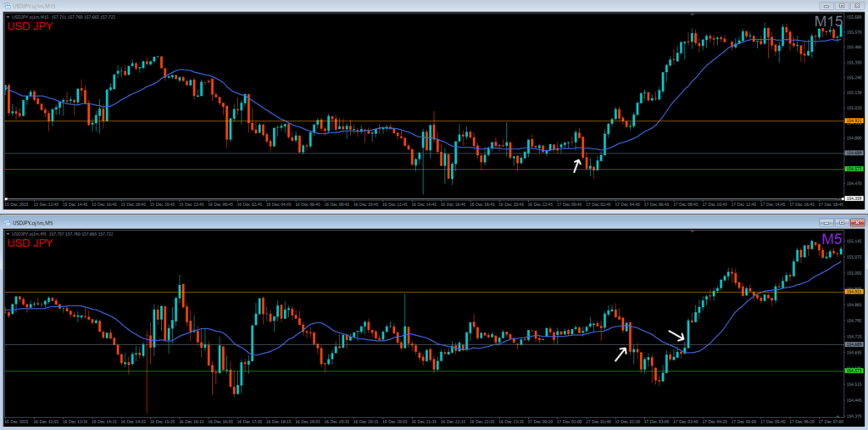
Task: Click the gray M15 timeframe label
Action: (827, 22)
